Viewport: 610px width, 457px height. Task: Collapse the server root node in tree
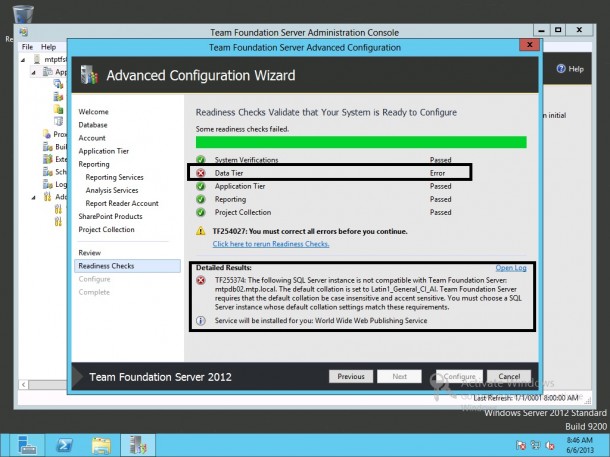click(23, 60)
